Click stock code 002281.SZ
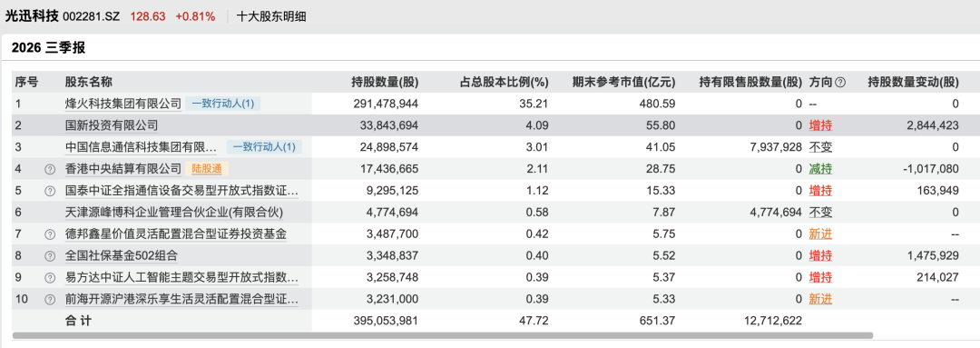This screenshot has width=980, height=348. click(x=92, y=17)
